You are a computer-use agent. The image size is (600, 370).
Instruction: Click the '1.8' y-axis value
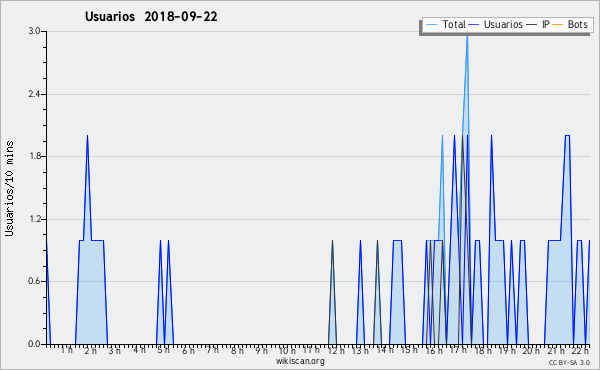(34, 156)
